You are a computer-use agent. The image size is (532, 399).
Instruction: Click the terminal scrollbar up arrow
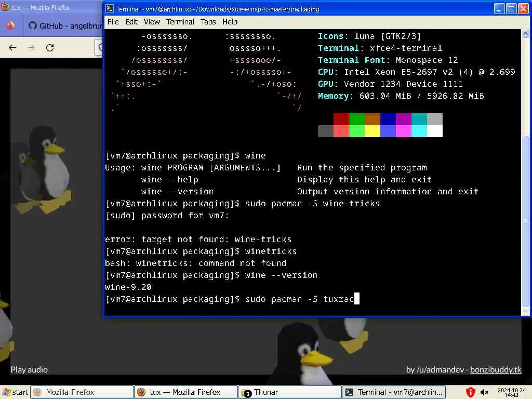[525, 33]
